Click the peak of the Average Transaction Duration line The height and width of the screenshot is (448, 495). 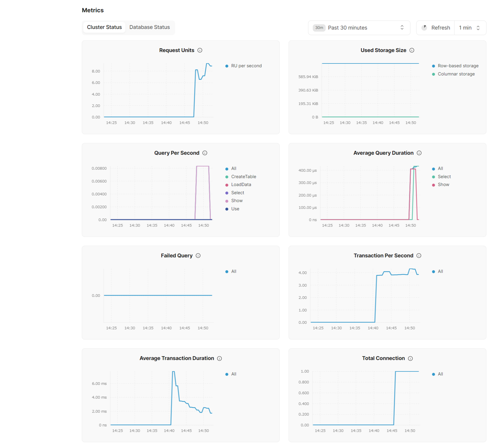(x=173, y=372)
